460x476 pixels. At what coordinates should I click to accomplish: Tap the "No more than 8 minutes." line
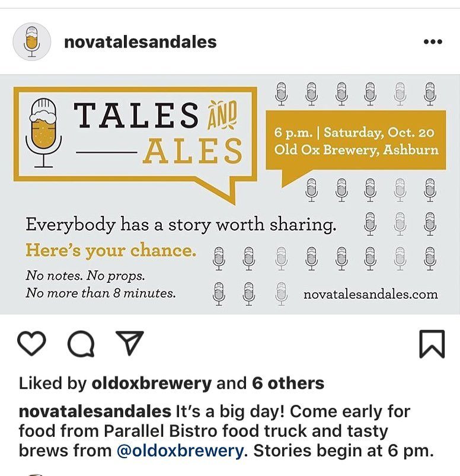100,293
